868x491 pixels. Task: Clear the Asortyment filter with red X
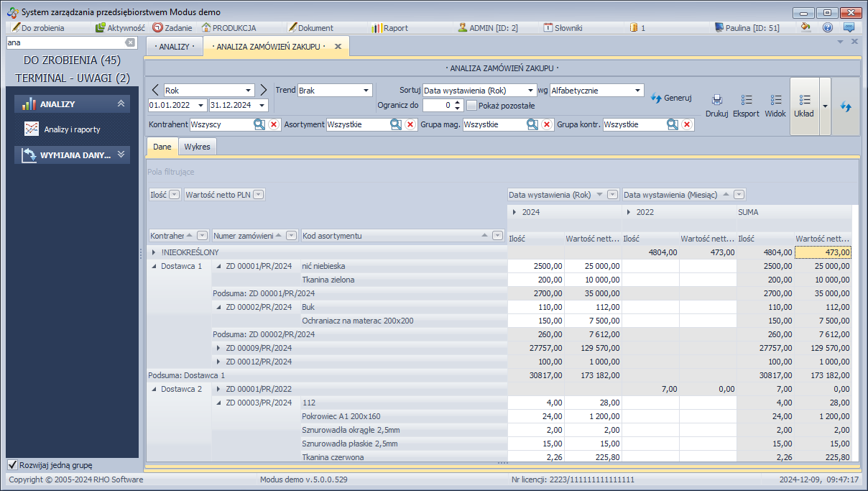410,124
